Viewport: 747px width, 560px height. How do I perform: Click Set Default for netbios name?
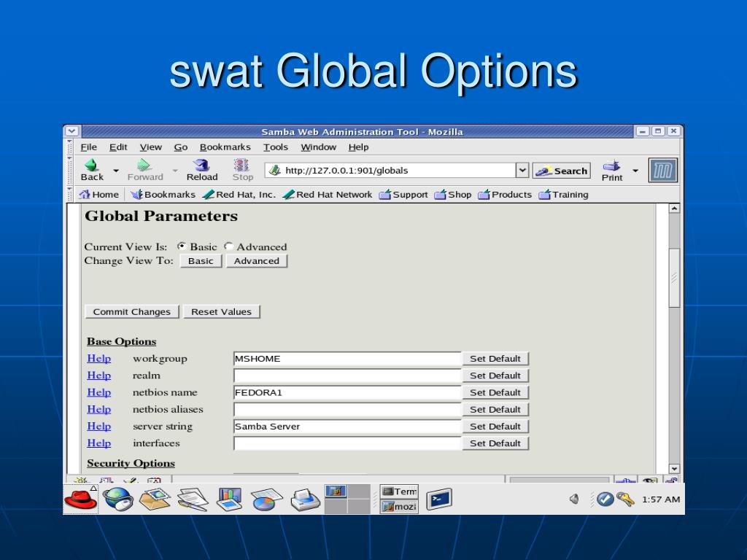pyautogui.click(x=495, y=392)
